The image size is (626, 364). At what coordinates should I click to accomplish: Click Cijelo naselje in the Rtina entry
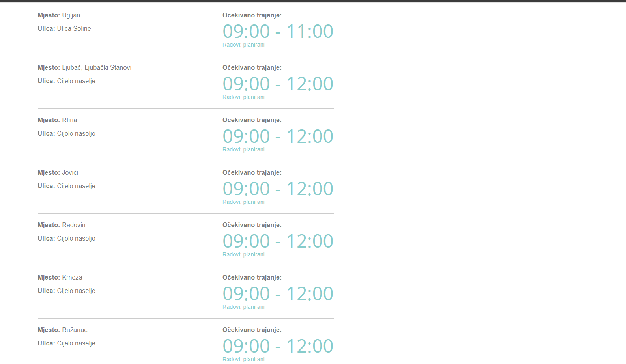pyautogui.click(x=76, y=134)
